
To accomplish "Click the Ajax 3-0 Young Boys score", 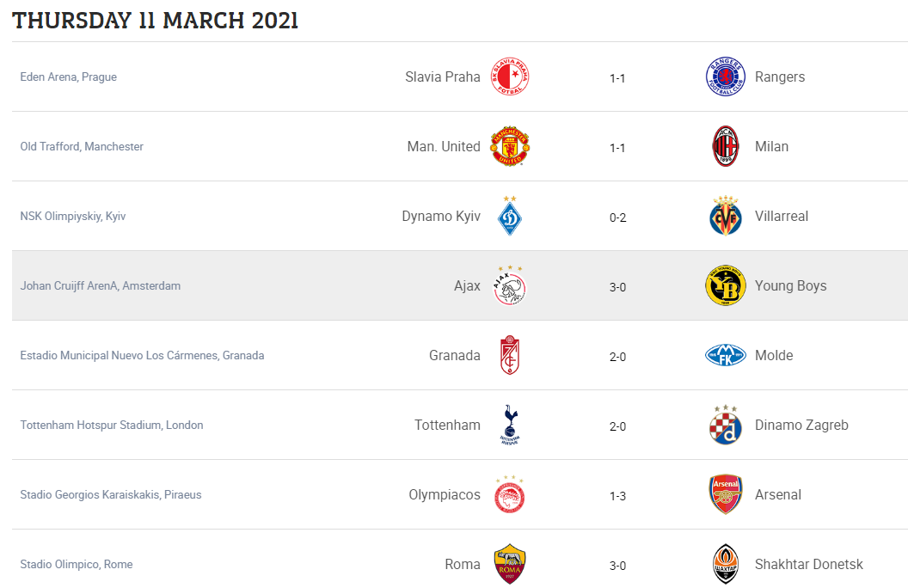I will click(x=617, y=287).
